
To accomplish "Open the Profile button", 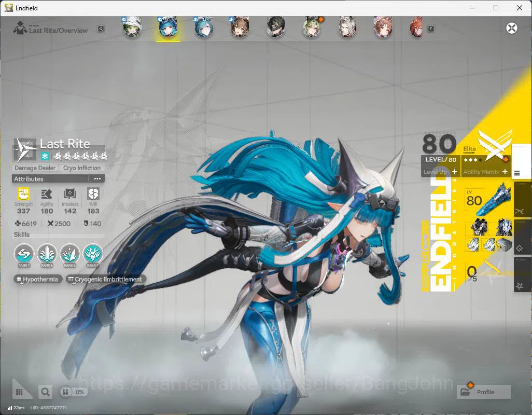I will [484, 392].
